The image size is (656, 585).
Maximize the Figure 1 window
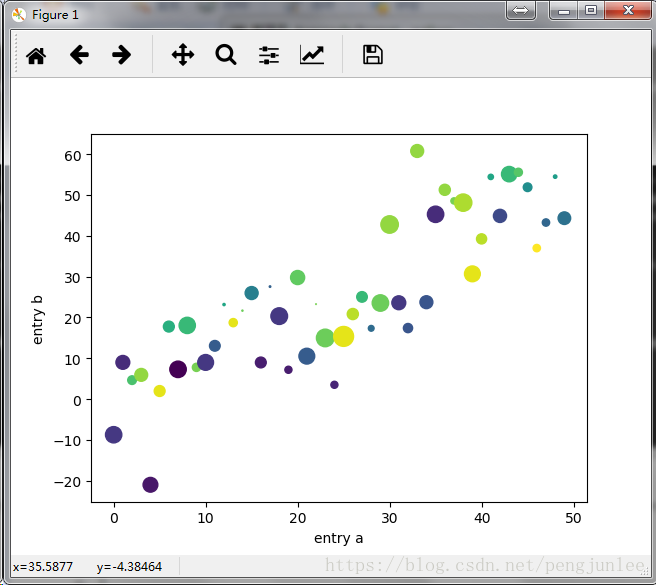[x=591, y=10]
